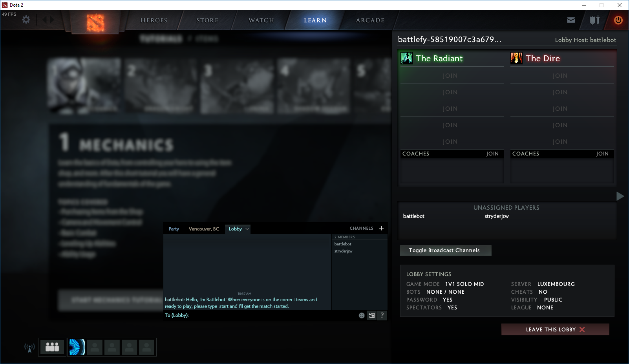This screenshot has height=364, width=629.
Task: Click the LUXEMBOURG server value
Action: pyautogui.click(x=556, y=284)
